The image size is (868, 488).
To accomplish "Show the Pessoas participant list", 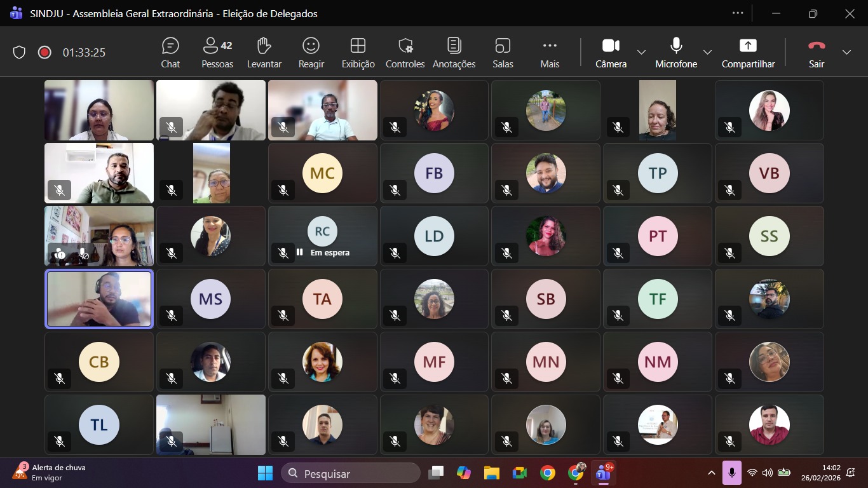I will [217, 53].
